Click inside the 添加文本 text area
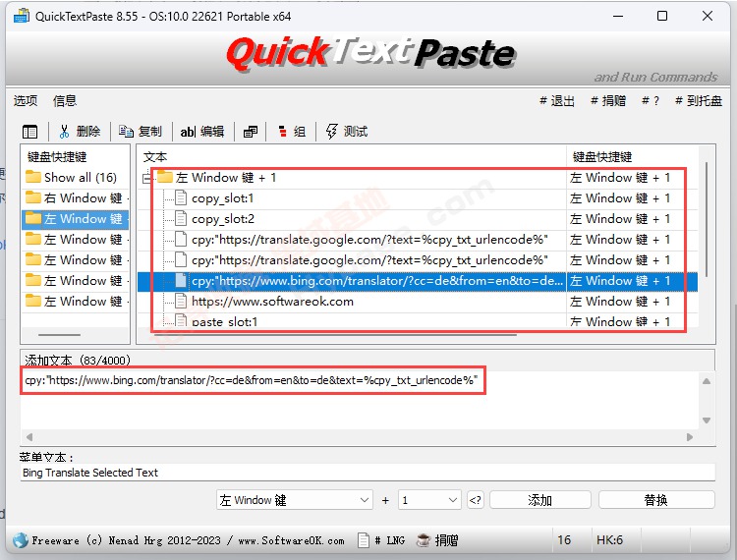The image size is (737, 560). click(360, 400)
